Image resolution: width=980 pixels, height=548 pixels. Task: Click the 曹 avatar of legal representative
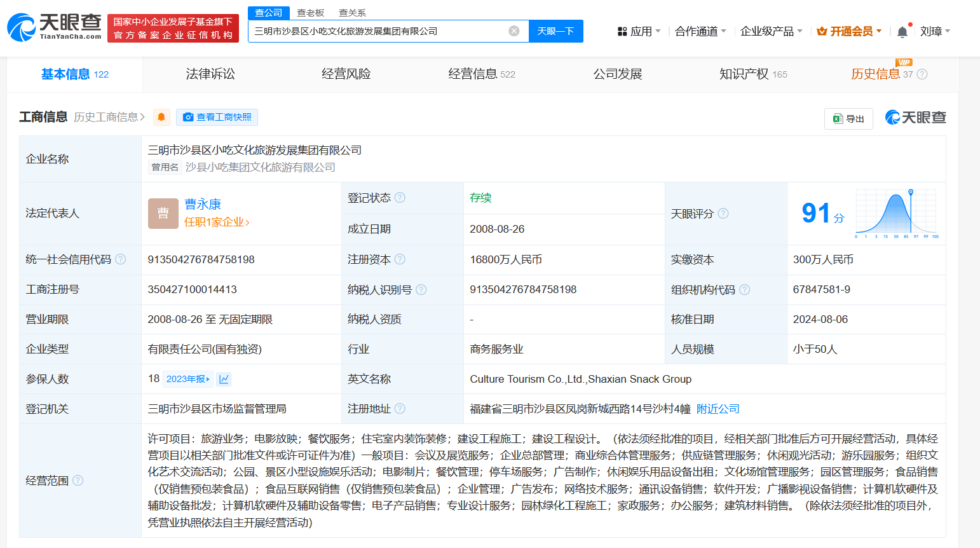pos(163,214)
